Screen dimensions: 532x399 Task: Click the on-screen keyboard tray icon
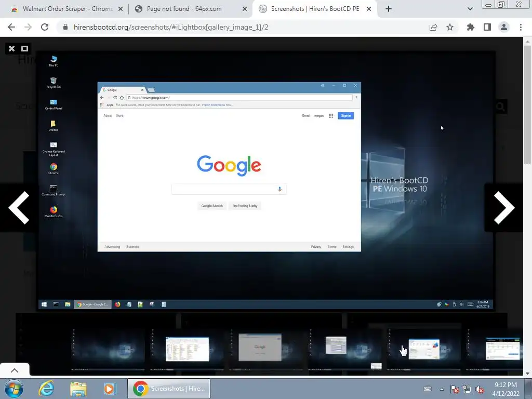point(428,389)
